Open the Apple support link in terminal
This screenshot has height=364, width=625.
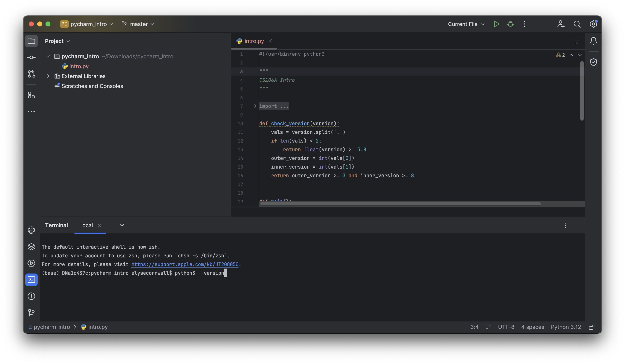tap(185, 264)
